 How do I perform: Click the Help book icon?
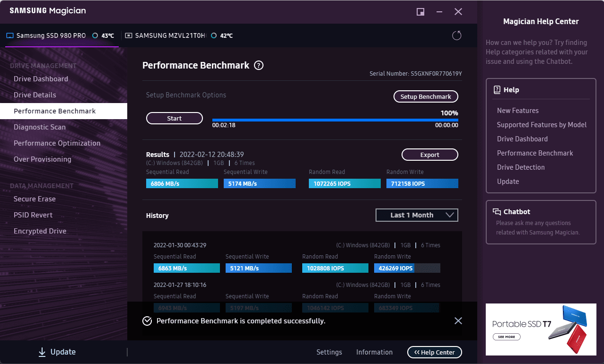tap(497, 90)
